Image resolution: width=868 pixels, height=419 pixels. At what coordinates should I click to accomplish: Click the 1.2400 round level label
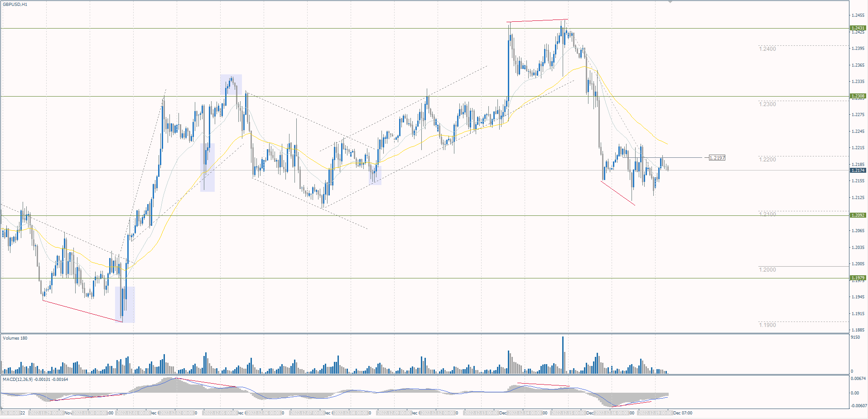(767, 49)
